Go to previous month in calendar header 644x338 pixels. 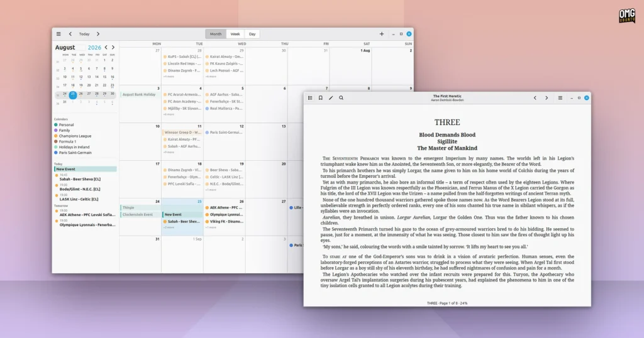click(x=70, y=34)
